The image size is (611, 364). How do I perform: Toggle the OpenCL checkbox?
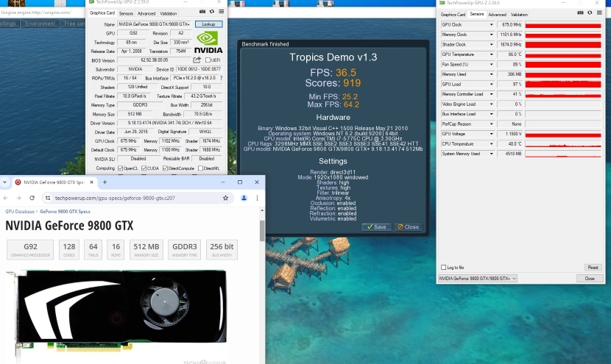(121, 168)
